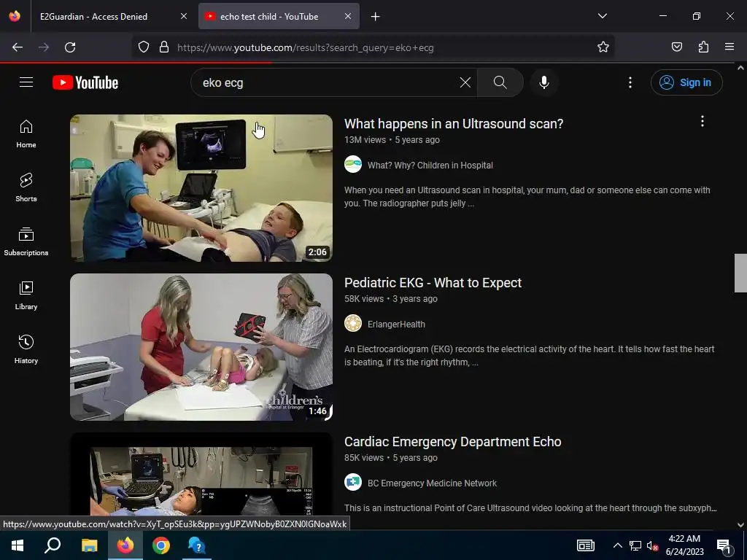Screen dimensions: 747x560
Task: Click the muted volume tray icon
Action: pos(653,545)
